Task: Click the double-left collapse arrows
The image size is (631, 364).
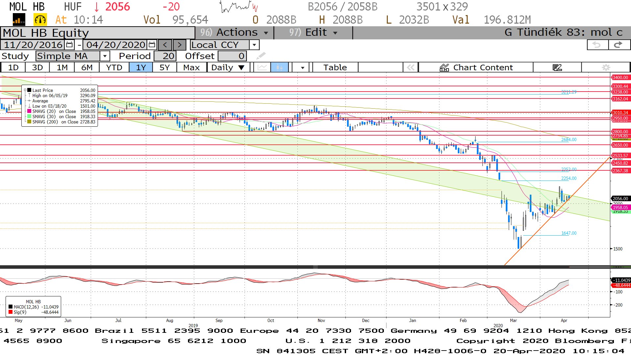Action: point(410,67)
